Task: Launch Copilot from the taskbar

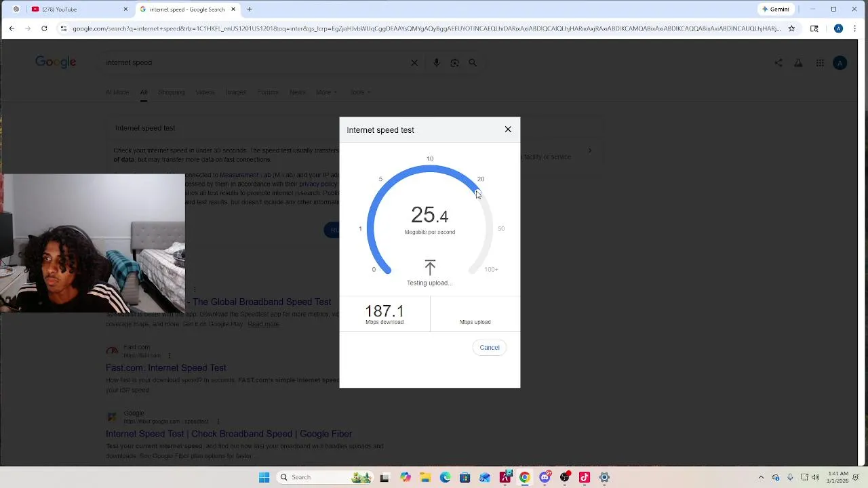Action: coord(405,478)
